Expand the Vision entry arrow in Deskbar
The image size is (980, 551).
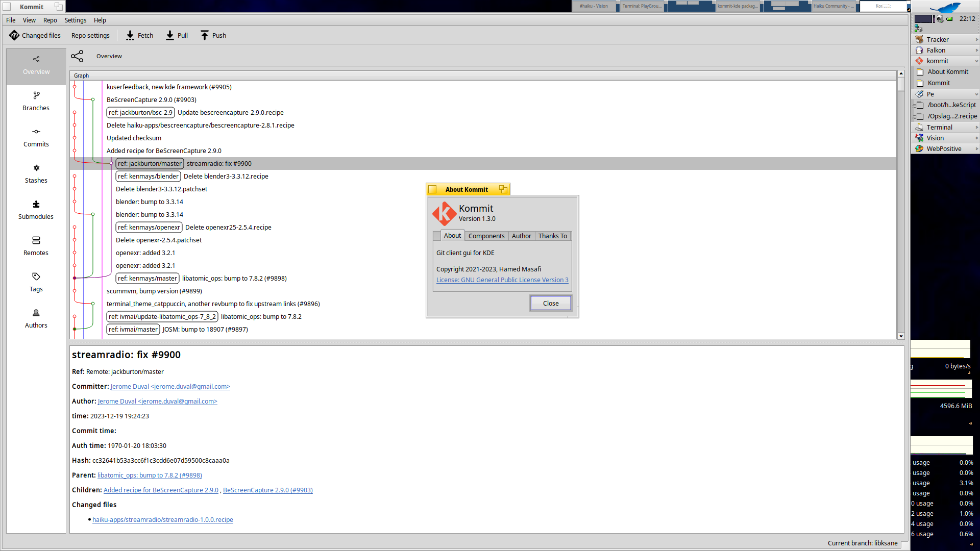pyautogui.click(x=976, y=138)
